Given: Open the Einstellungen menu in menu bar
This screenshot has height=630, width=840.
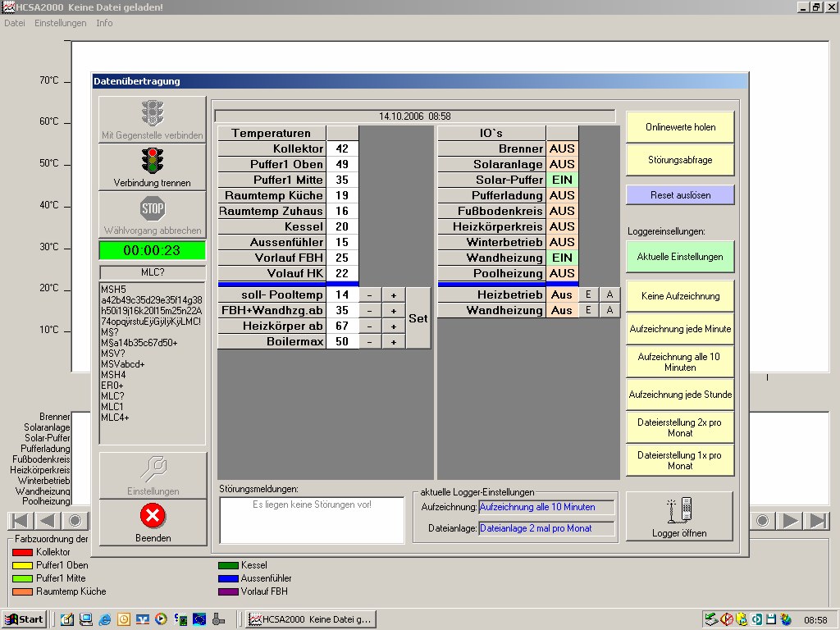Looking at the screenshot, I should (60, 23).
